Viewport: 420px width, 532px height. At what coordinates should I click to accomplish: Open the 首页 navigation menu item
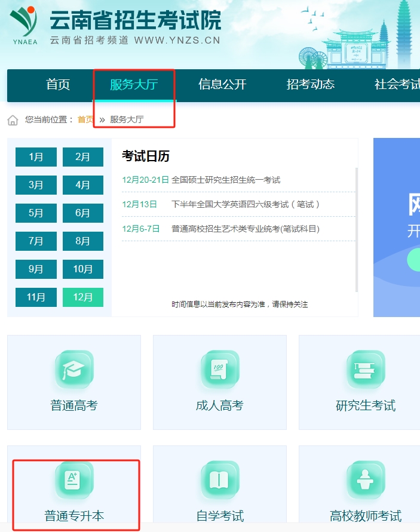pyautogui.click(x=58, y=85)
